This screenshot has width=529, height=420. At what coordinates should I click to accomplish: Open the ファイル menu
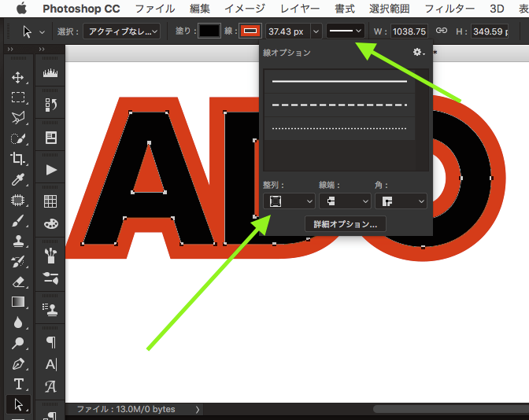point(155,9)
